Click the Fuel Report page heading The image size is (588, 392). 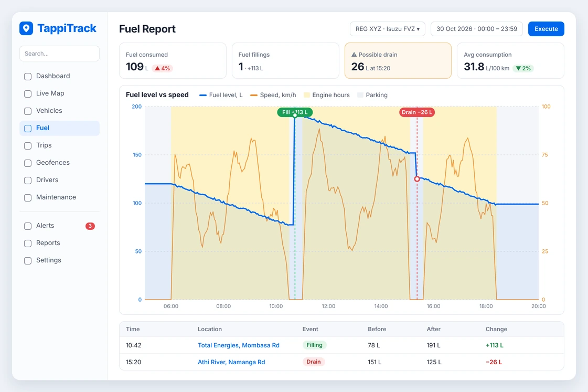[147, 29]
